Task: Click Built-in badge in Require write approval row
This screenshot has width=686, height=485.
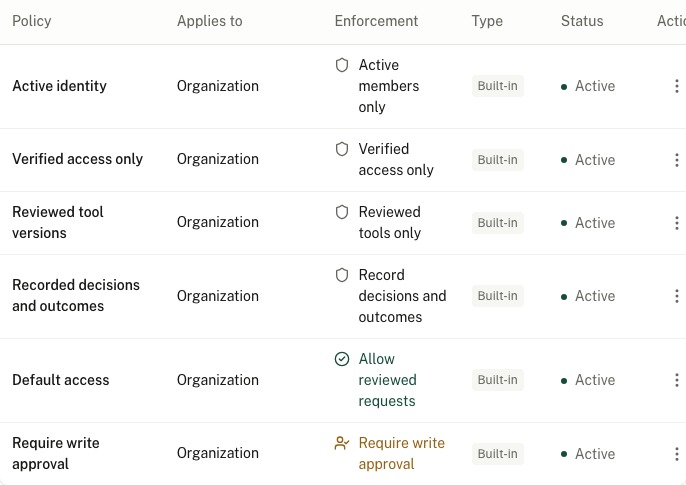Action: (498, 454)
